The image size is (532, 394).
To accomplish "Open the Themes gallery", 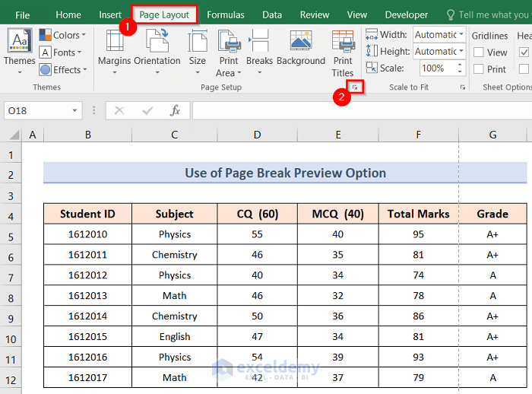I will [19, 52].
